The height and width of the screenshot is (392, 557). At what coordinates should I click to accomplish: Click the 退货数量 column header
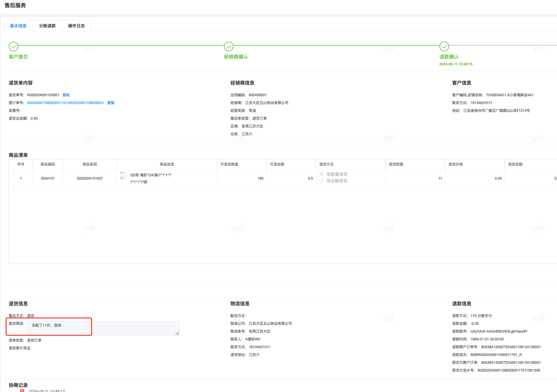(396, 164)
